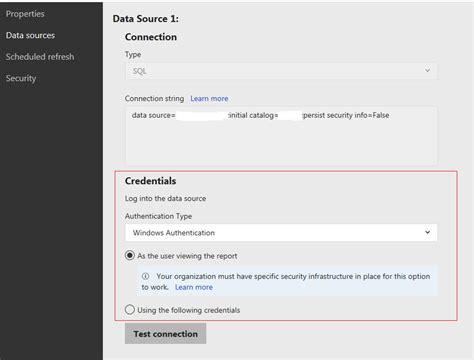This screenshot has height=360, width=474.
Task: Follow Learn more link beside Connection string
Action: [209, 99]
